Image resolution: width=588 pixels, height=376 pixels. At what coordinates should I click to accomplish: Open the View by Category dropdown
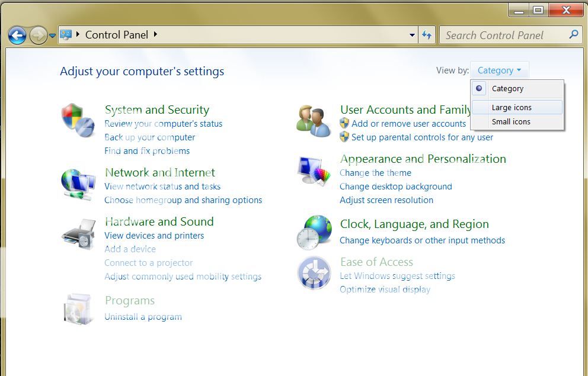499,70
